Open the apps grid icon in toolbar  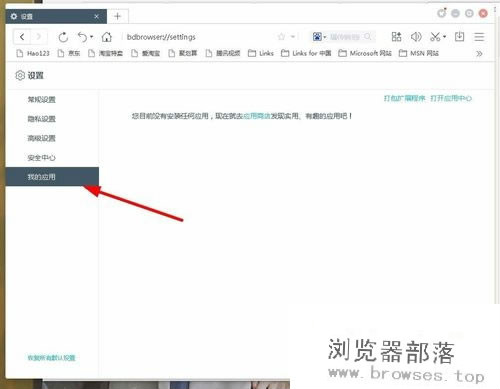click(x=396, y=37)
